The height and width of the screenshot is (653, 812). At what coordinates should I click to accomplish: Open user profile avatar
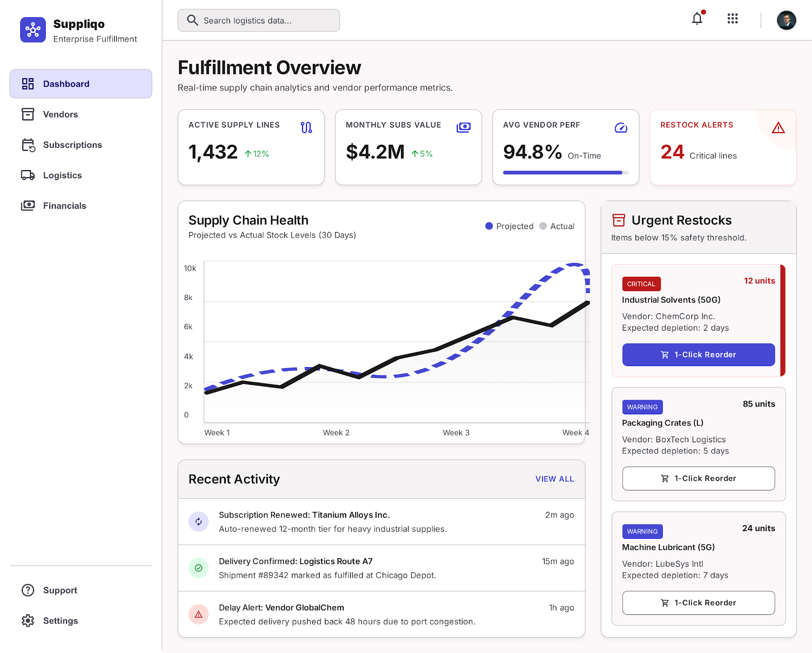[x=786, y=20]
